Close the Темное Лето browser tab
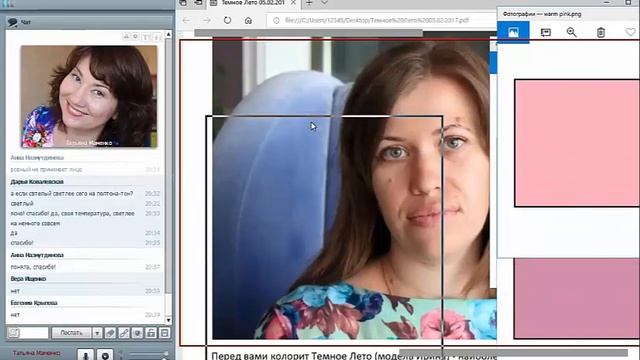 click(x=293, y=2)
